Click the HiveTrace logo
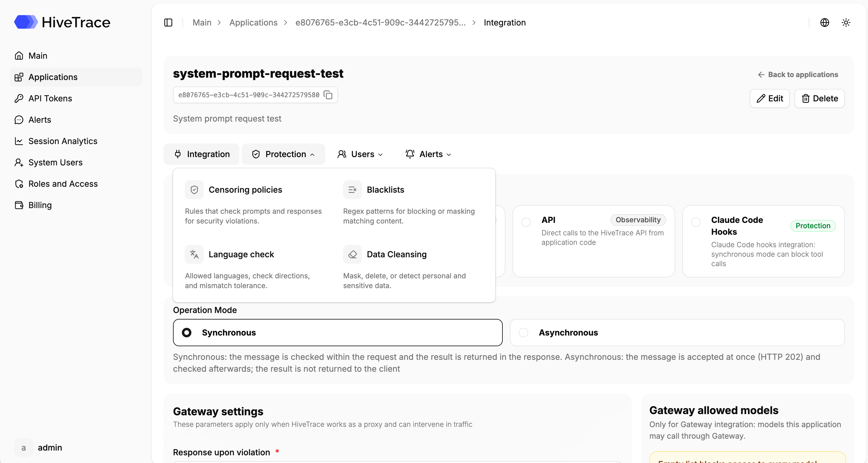Viewport: 868px width, 463px height. click(x=62, y=22)
